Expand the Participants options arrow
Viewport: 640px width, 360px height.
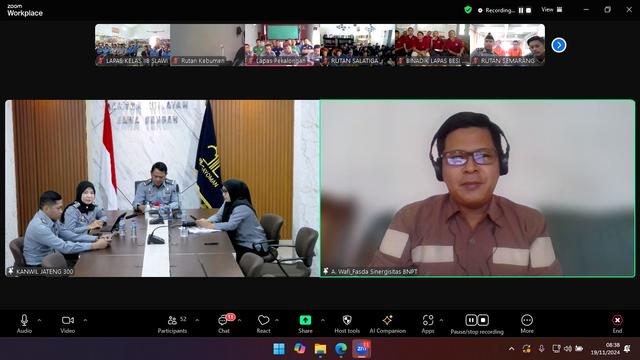tap(197, 320)
